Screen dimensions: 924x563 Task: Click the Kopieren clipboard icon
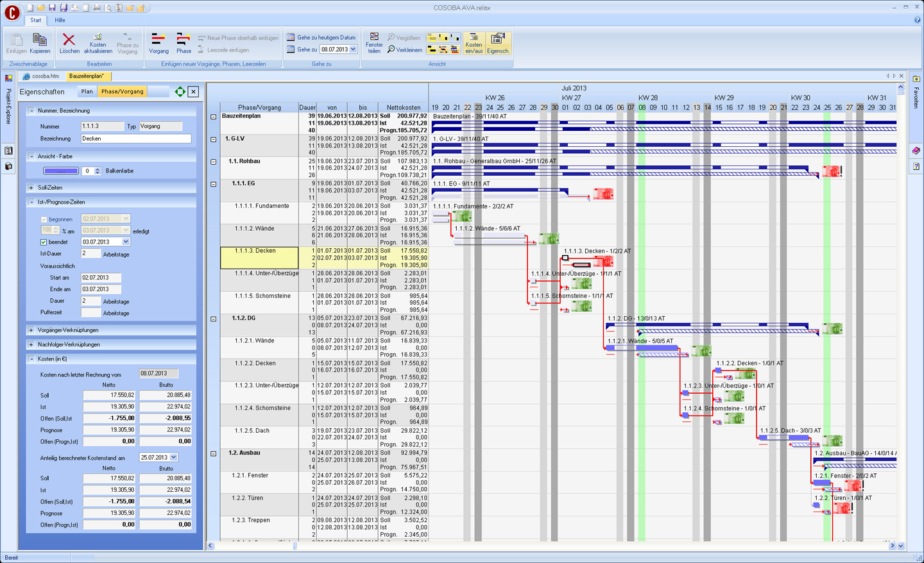pyautogui.click(x=40, y=42)
